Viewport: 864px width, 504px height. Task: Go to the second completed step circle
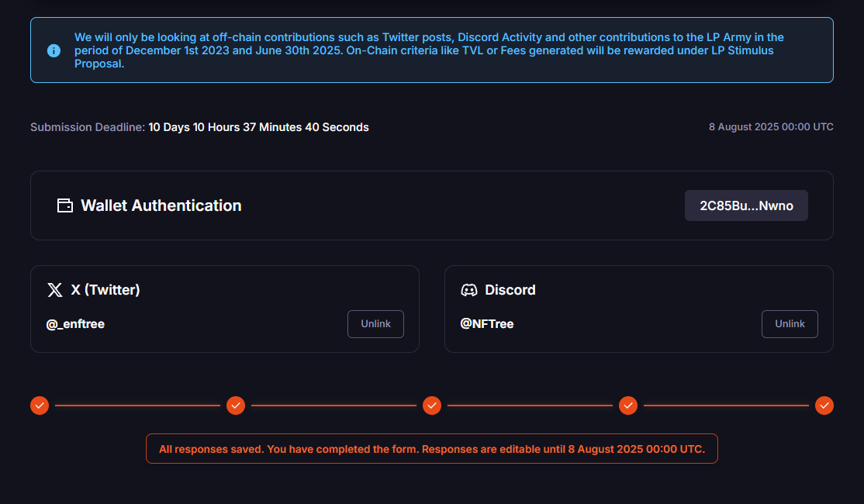(236, 406)
